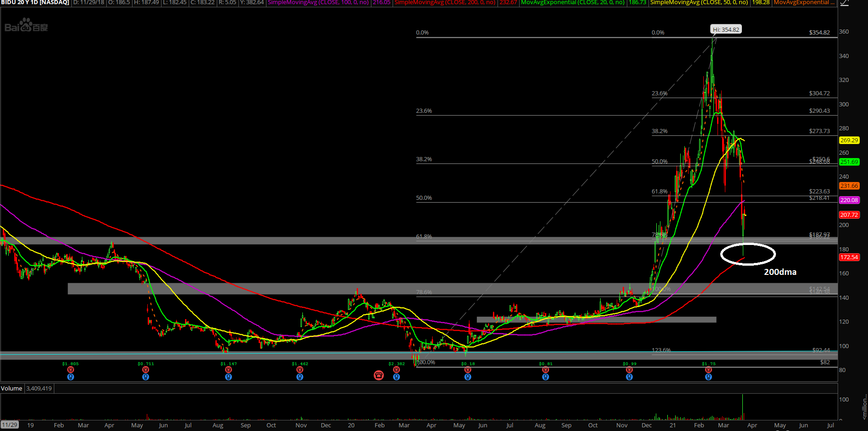The image size is (868, 431).
Task: Click the $290.43 Fibonacci level label
Action: pyautogui.click(x=819, y=111)
